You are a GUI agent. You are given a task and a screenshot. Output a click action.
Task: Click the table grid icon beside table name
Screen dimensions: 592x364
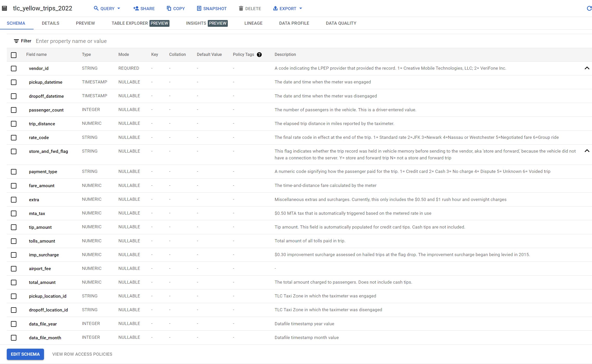pyautogui.click(x=4, y=8)
